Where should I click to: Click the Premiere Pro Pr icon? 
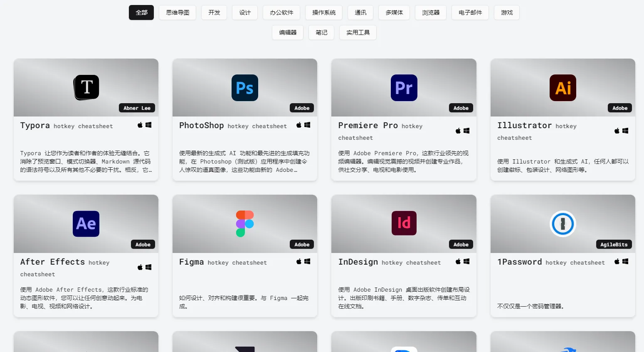click(404, 88)
